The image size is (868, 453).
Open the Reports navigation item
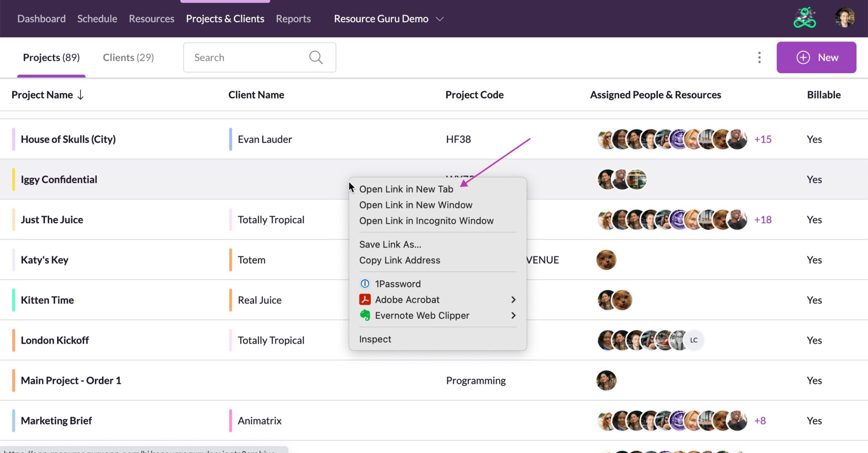293,19
